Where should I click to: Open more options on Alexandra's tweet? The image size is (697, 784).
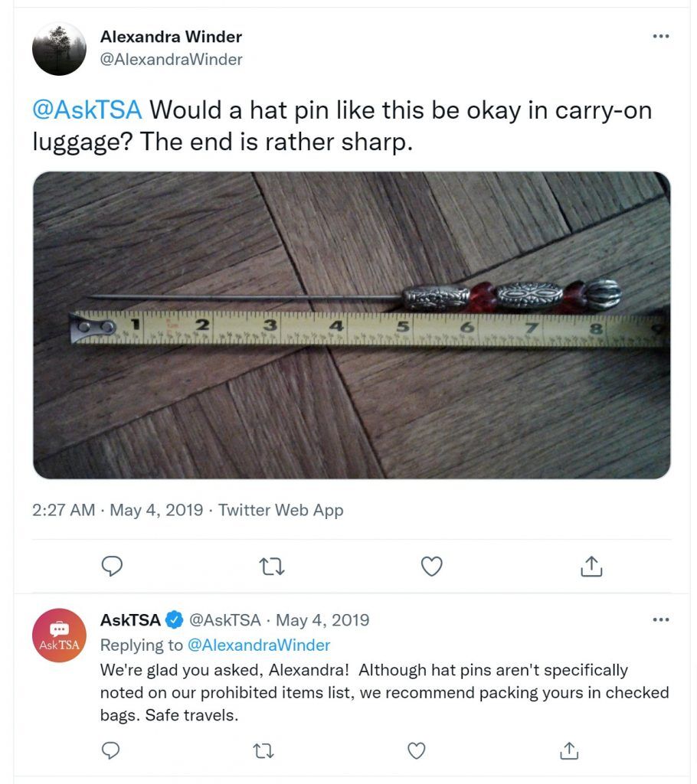[x=661, y=36]
